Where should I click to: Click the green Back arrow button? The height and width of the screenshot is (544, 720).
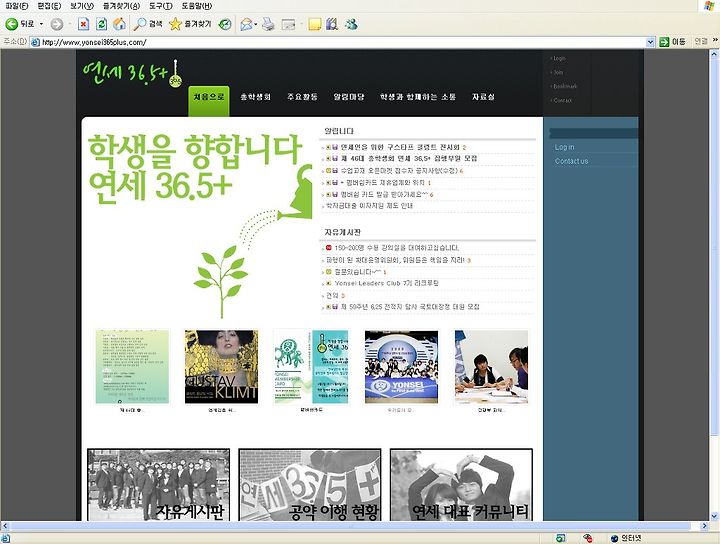click(19, 24)
